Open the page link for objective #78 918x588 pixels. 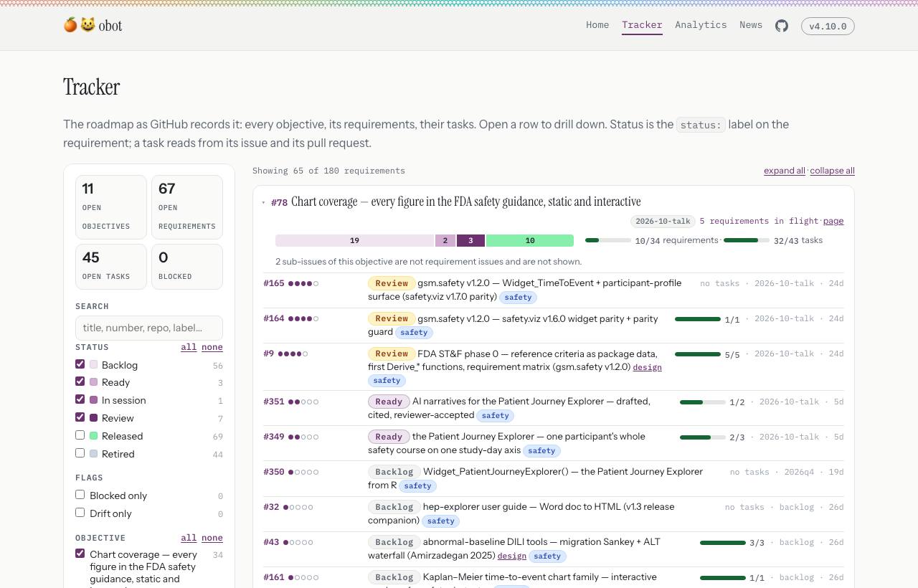833,221
